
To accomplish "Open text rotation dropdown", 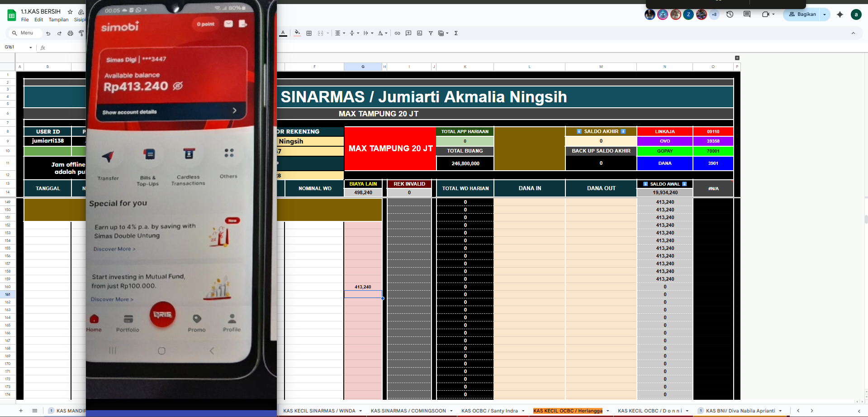I will point(383,33).
